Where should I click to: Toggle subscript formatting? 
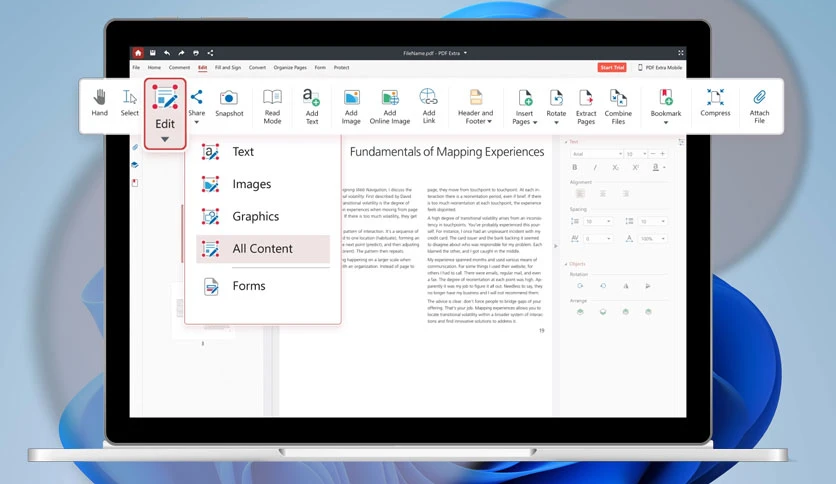[615, 167]
